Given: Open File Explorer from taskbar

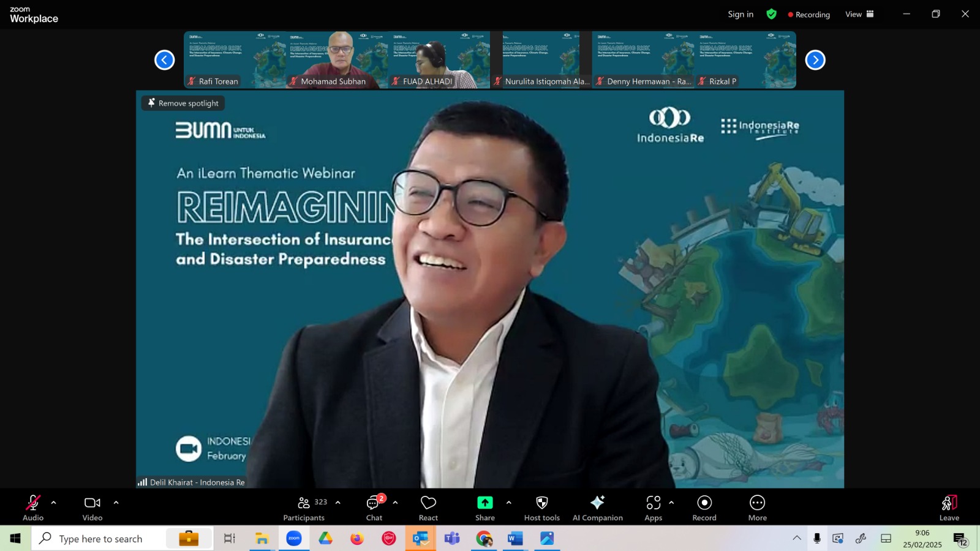Looking at the screenshot, I should coord(262,539).
